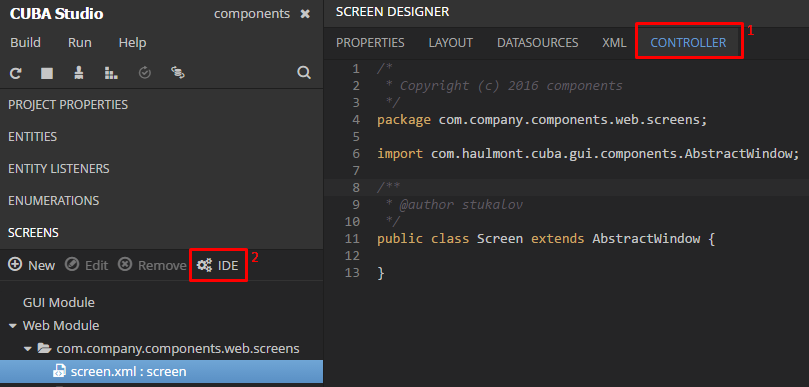Click the @author stukalov comment line
Viewport: 809px width, 387px height.
tap(454, 204)
